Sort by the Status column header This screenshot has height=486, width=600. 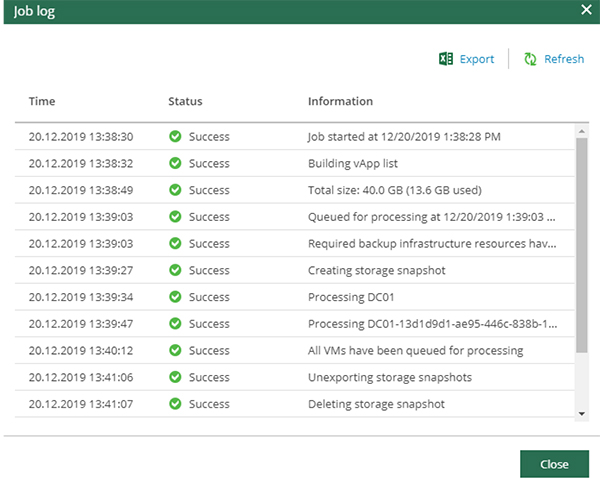185,101
